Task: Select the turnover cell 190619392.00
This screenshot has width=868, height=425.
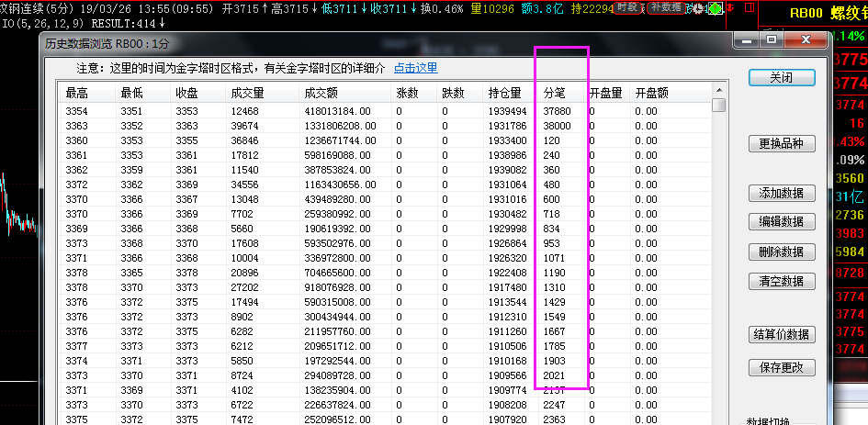Action: [337, 229]
